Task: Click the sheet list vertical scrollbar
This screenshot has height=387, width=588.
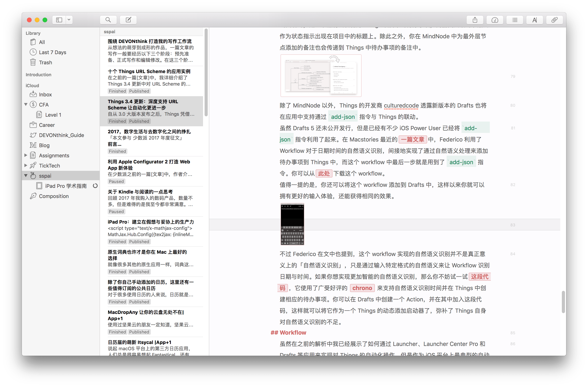Action: [206, 72]
